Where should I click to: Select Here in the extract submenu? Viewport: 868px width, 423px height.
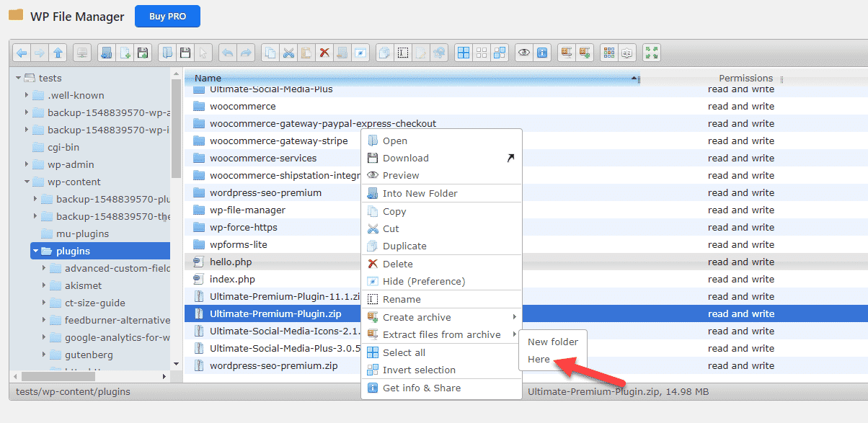pyautogui.click(x=553, y=359)
